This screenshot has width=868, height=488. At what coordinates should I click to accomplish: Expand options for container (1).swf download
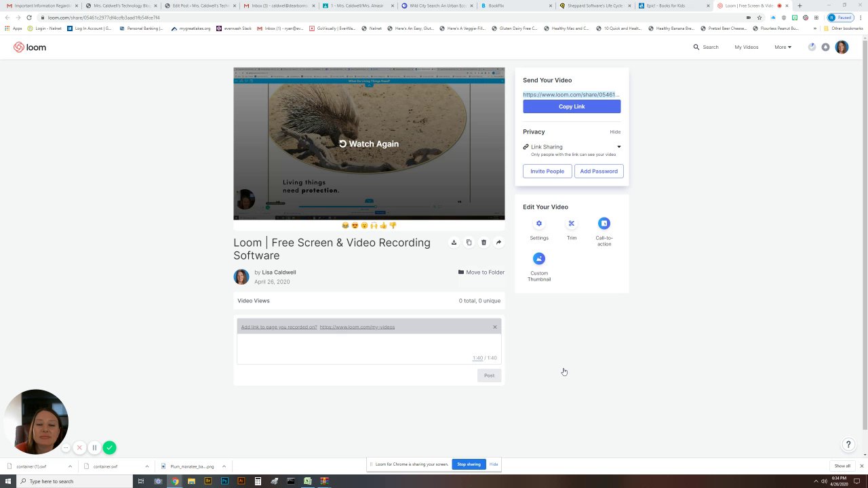pos(70,466)
